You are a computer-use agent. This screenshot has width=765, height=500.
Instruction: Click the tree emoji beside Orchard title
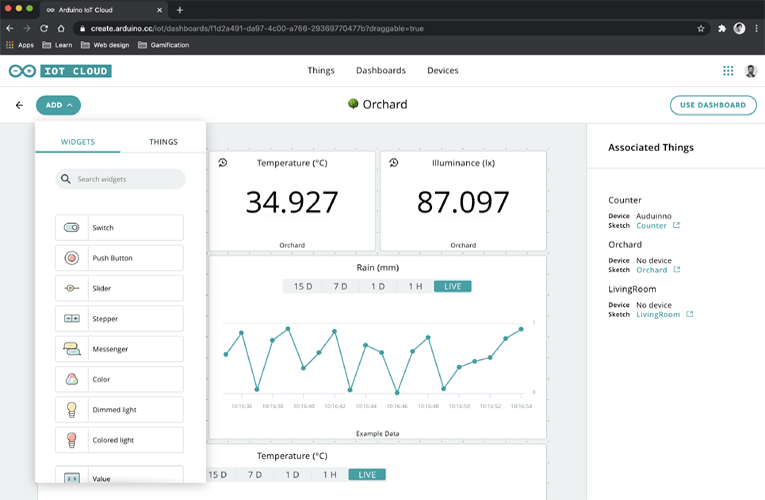point(353,104)
